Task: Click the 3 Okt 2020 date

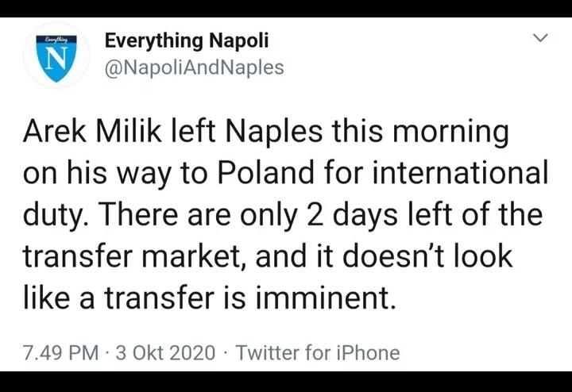Action: pos(165,352)
